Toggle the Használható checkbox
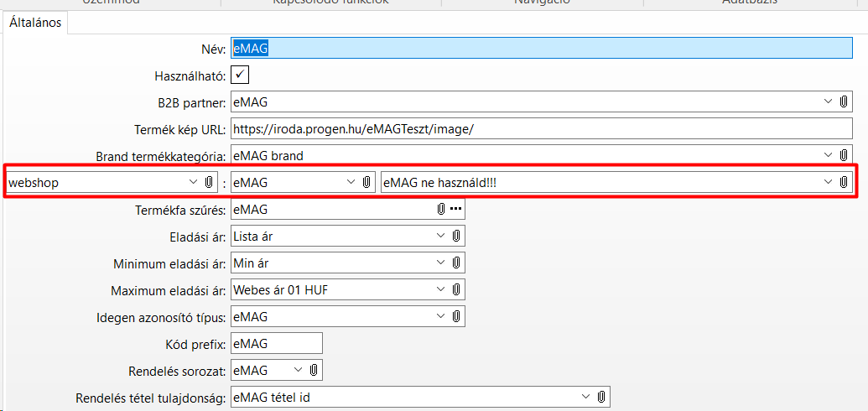Viewport: 868px width, 411px height. tap(240, 75)
